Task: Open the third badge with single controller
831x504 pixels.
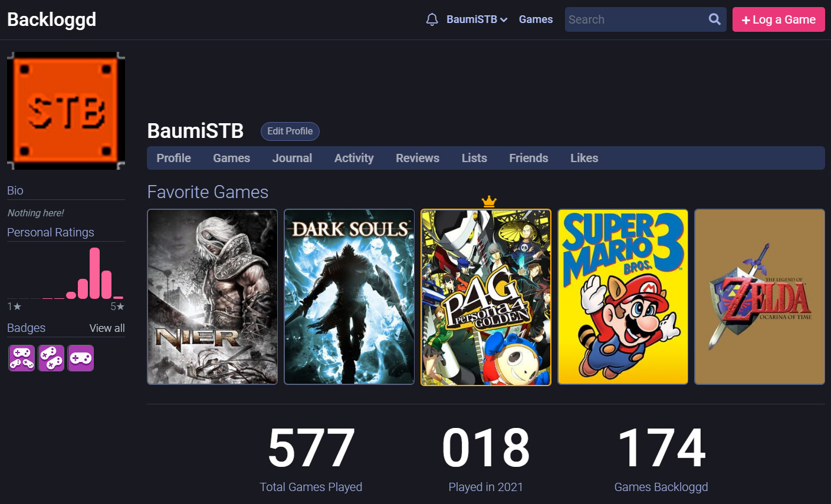Action: [81, 358]
